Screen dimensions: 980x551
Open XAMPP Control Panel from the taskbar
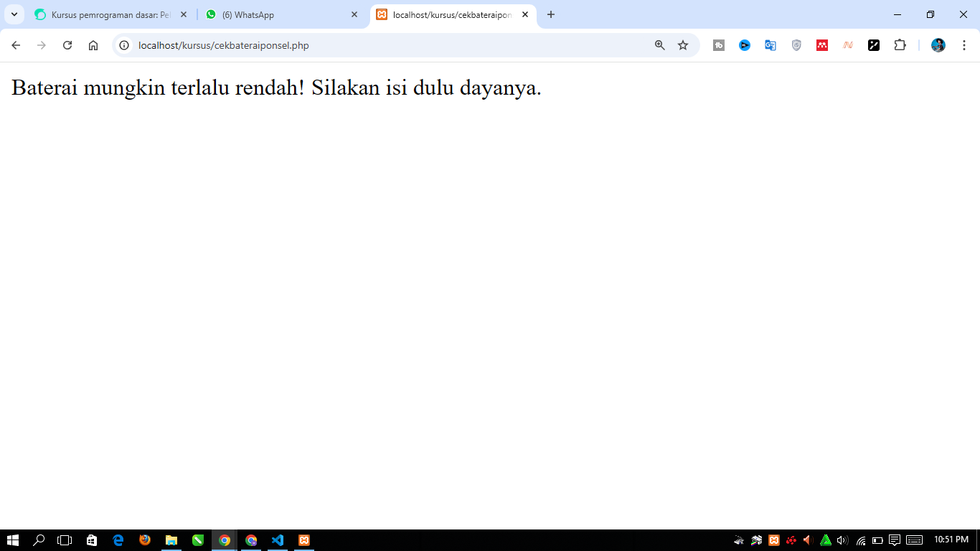304,540
